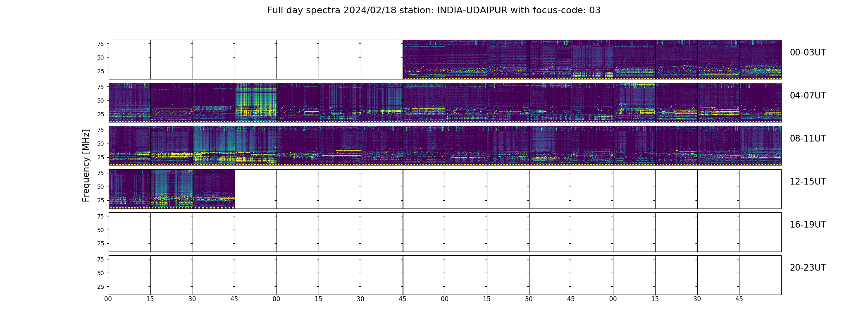Click the first spectrum panel in 08-11UT row
The width and height of the screenshot is (868, 331).
130,146
